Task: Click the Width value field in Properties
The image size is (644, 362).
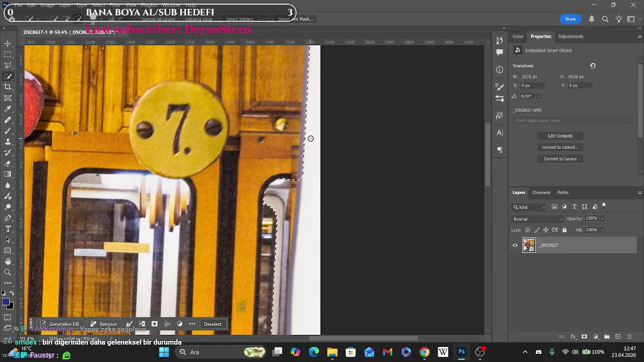Action: pos(529,77)
